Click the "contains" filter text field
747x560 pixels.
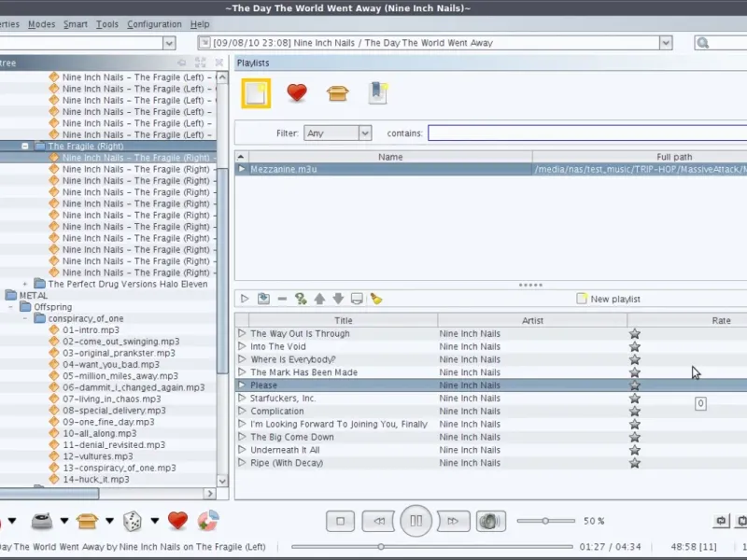[586, 133]
